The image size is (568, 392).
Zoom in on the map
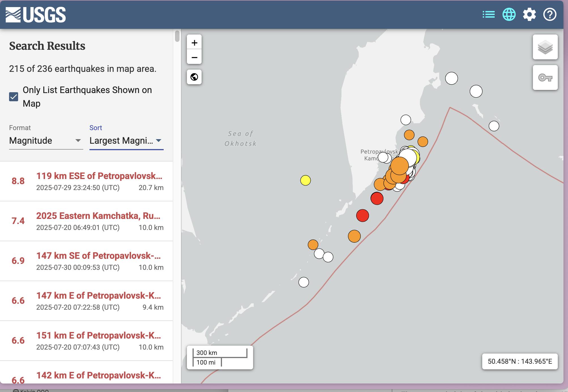click(194, 43)
